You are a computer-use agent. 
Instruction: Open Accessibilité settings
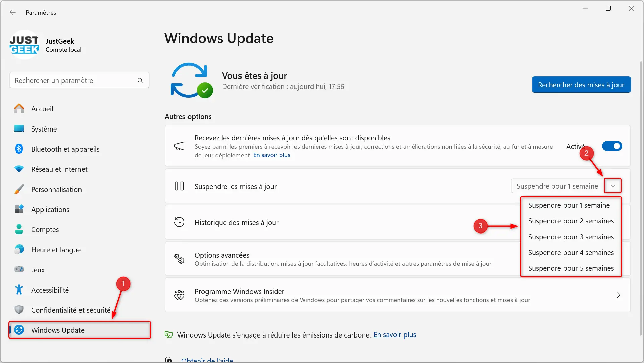[x=79, y=290]
